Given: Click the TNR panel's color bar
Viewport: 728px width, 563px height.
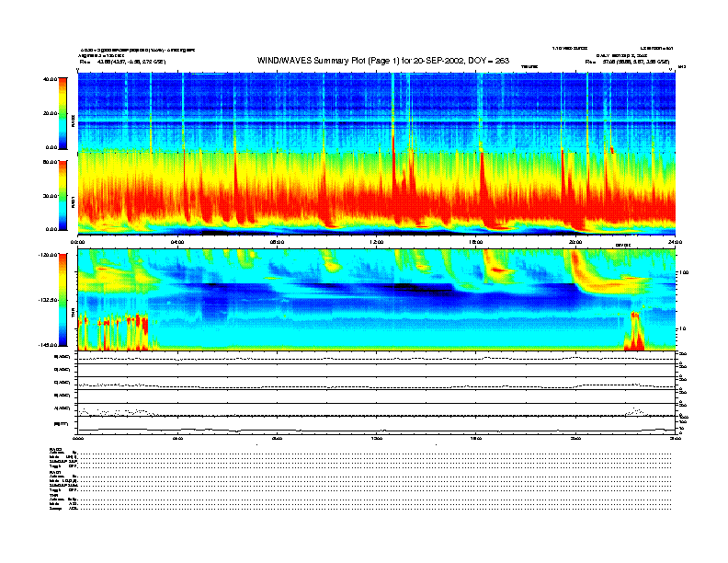Looking at the screenshot, I should (63, 300).
